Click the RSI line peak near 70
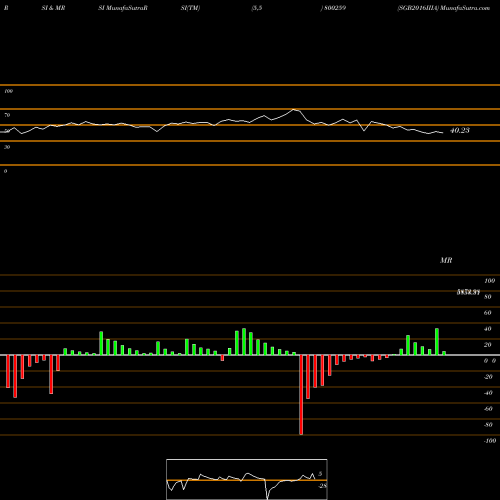 click(294, 109)
